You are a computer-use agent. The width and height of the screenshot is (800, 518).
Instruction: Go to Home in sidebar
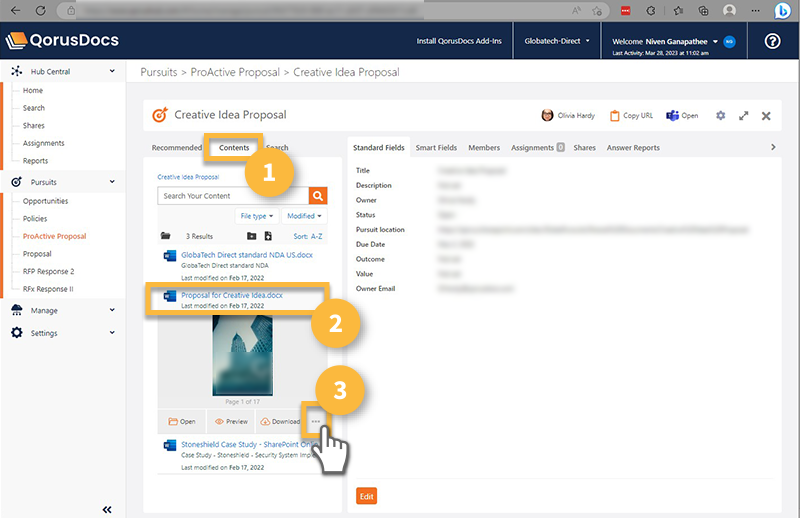tap(33, 90)
